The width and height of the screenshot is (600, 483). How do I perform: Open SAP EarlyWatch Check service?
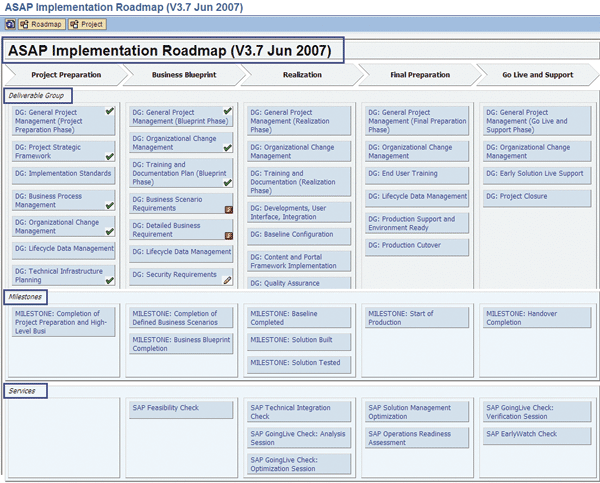tap(537, 436)
